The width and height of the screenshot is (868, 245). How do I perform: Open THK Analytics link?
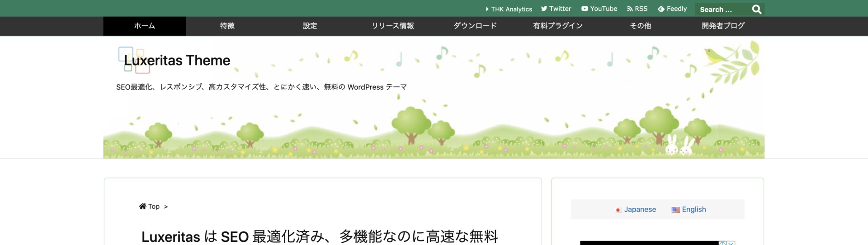pos(509,9)
